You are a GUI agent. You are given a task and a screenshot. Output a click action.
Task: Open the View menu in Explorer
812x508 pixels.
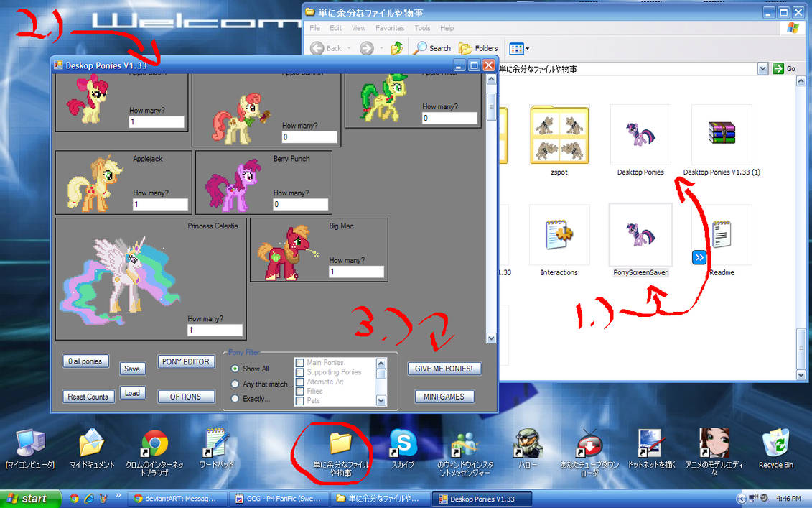coord(358,28)
